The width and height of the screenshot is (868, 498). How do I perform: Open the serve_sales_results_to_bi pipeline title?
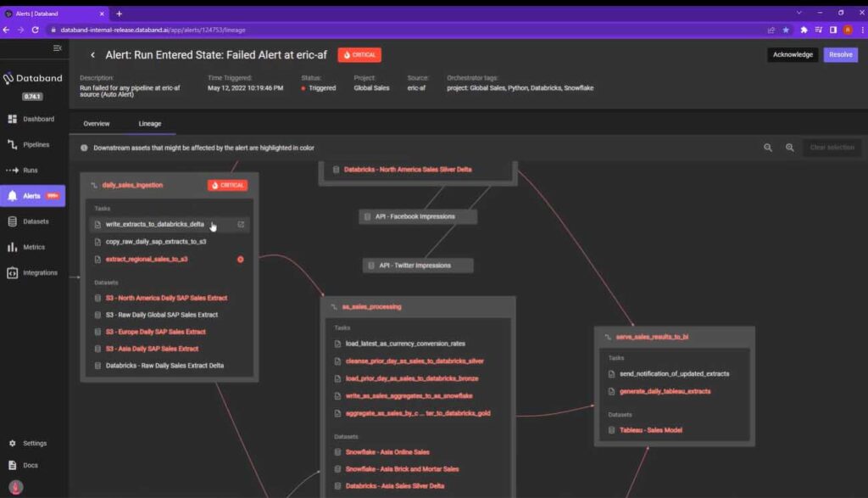[652, 337]
